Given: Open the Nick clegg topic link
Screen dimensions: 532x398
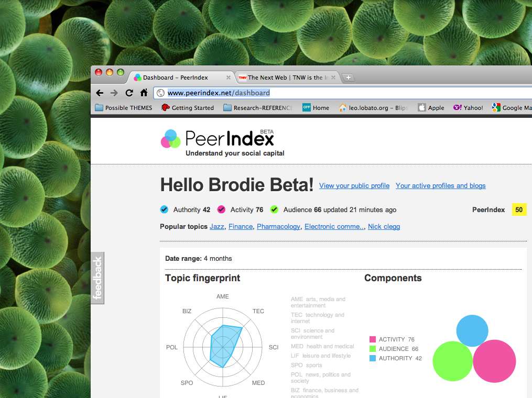Looking at the screenshot, I should pyautogui.click(x=384, y=226).
